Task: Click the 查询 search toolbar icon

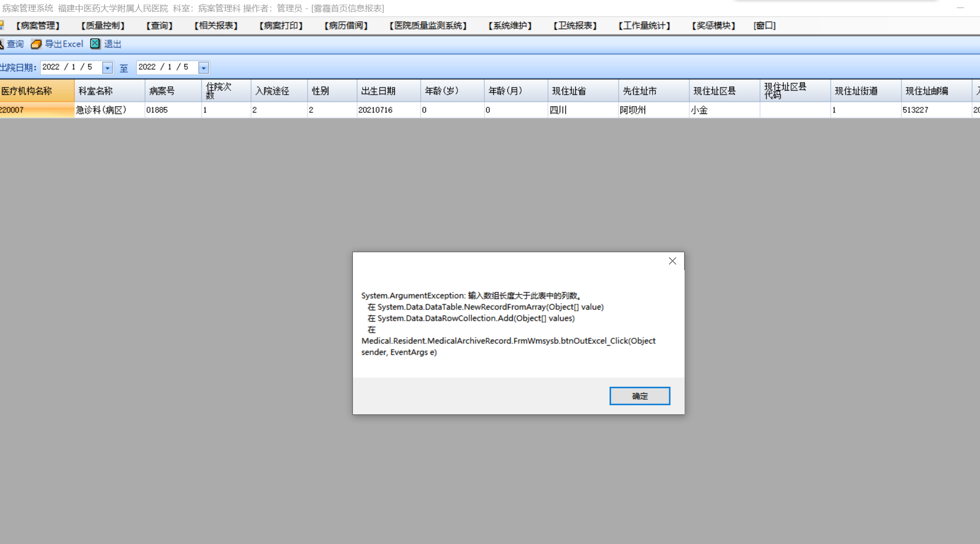Action: pos(2,44)
